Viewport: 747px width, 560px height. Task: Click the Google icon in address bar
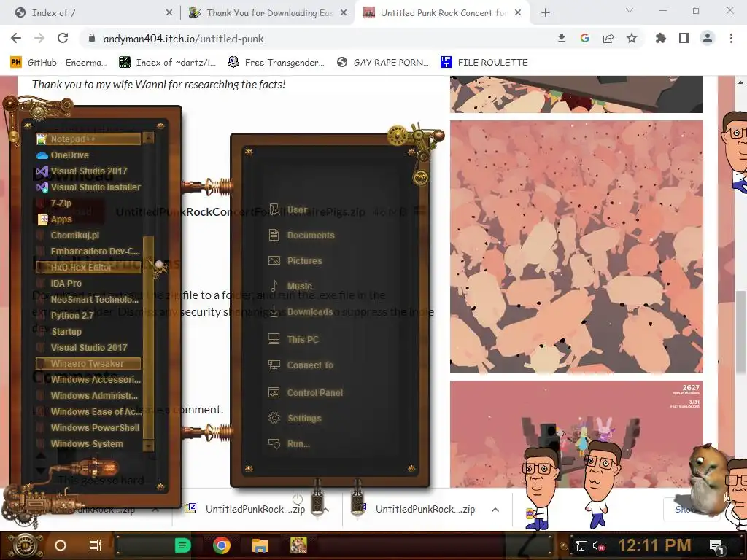[x=585, y=38]
